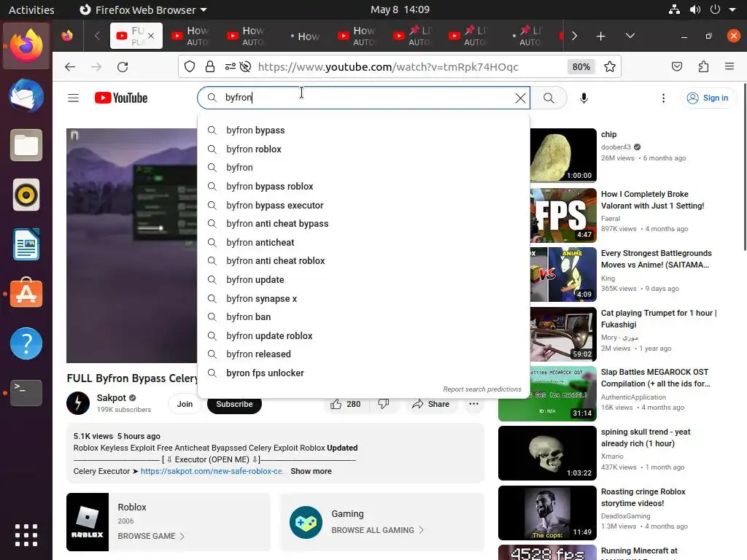Start voice search with the microphone icon
Screen dimensions: 747x560
584,98
